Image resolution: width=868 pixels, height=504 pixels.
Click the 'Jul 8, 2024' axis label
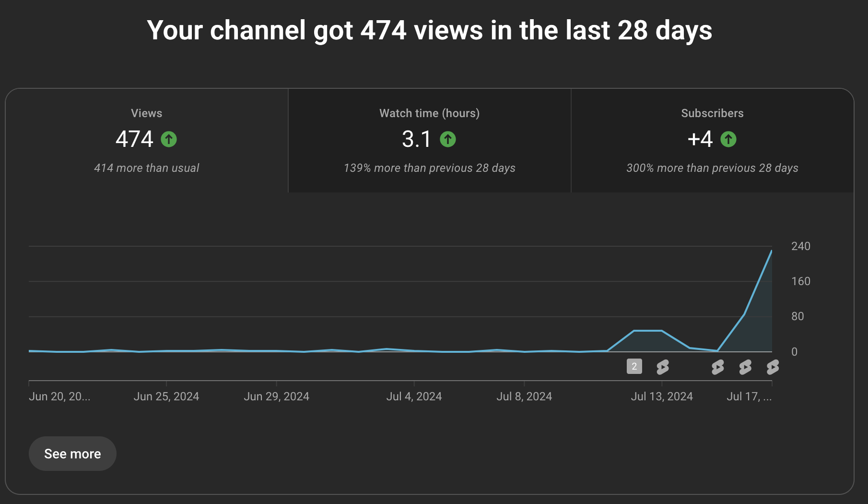pyautogui.click(x=524, y=396)
